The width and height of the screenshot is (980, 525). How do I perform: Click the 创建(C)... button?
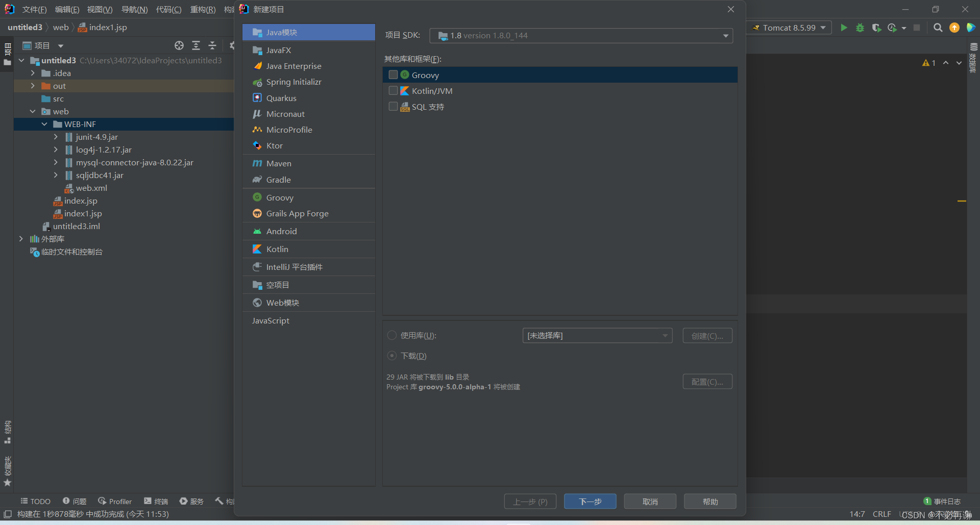click(x=707, y=335)
